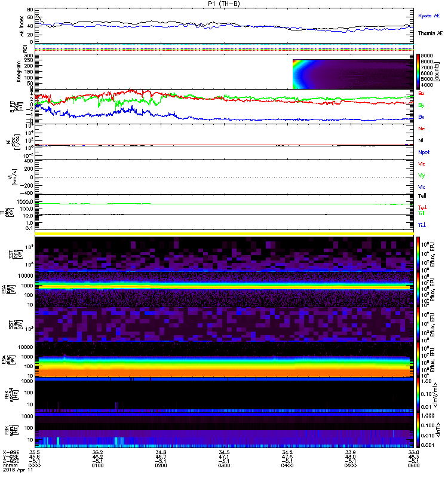448x478 pixels.
Task: Click the Keogram auroral image
Action: tap(353, 74)
